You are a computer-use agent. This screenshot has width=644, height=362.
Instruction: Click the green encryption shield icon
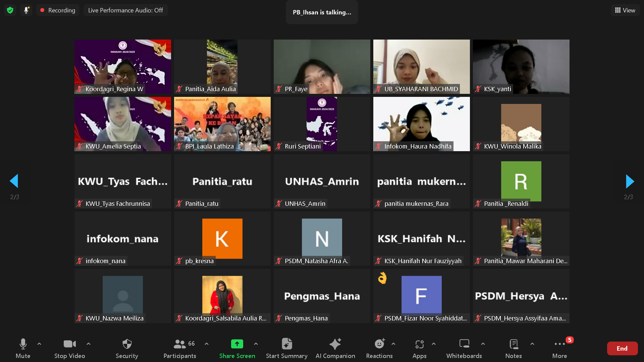(x=10, y=10)
